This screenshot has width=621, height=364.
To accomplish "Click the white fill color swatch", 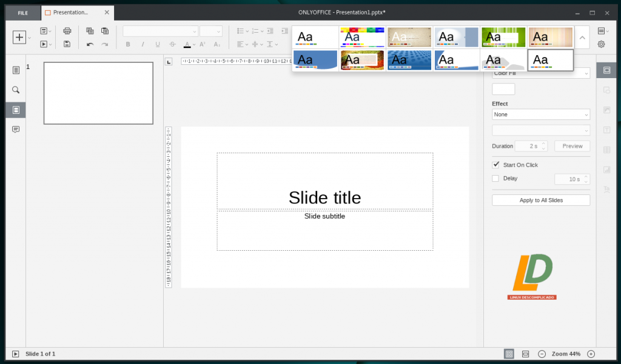I will pyautogui.click(x=503, y=89).
